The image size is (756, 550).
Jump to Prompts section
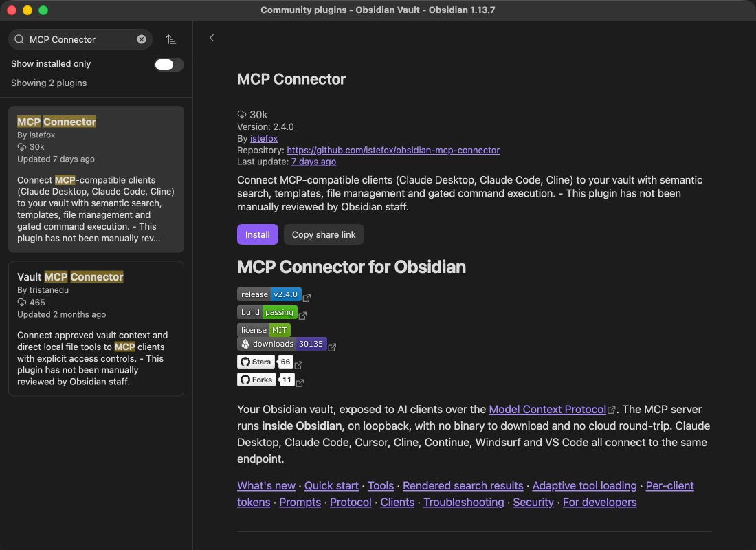(x=300, y=503)
